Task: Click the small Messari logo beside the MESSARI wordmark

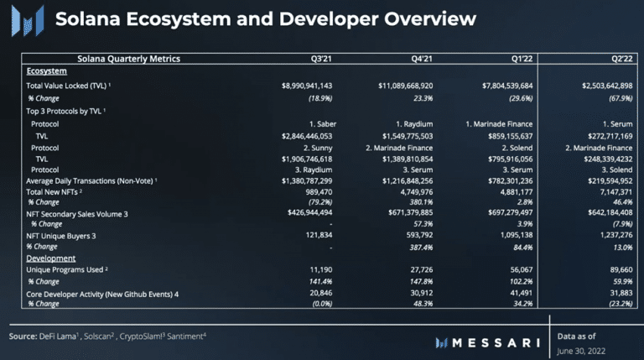Action: click(x=442, y=343)
